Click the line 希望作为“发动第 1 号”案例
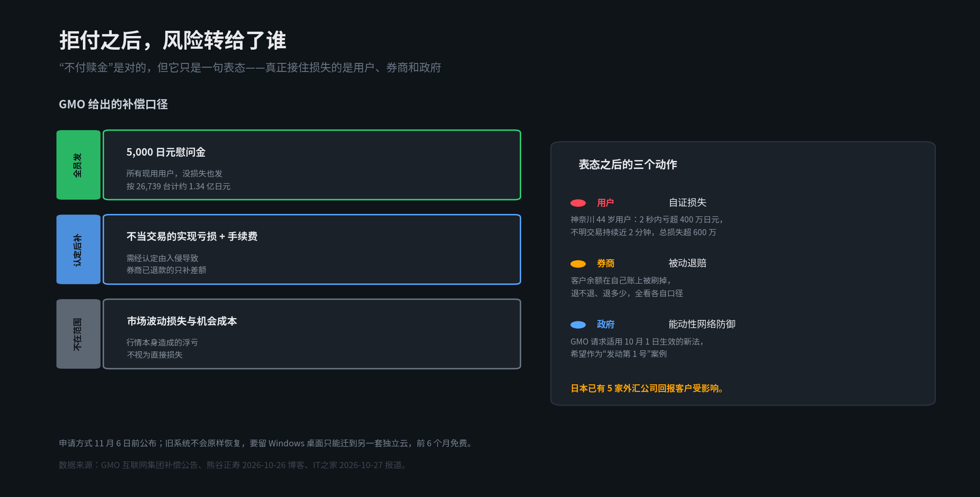Viewport: 980px width, 497px height. (x=619, y=354)
